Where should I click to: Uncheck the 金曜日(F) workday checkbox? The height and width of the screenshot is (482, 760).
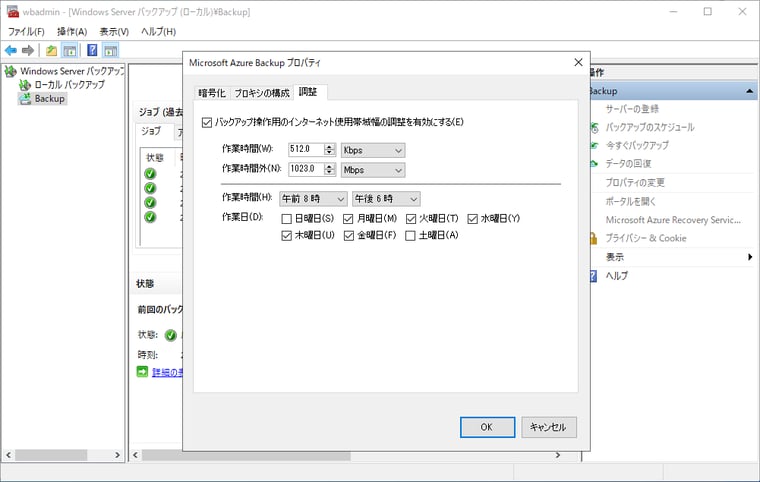pyautogui.click(x=349, y=236)
